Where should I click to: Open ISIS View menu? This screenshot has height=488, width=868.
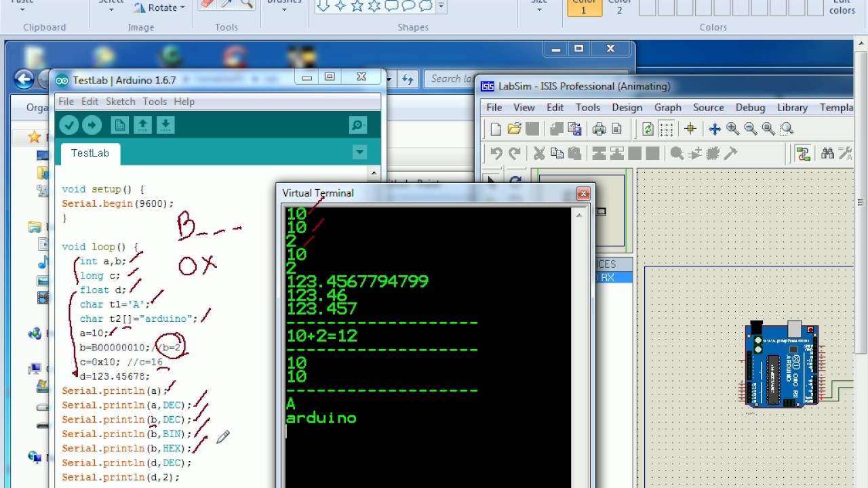pos(524,107)
